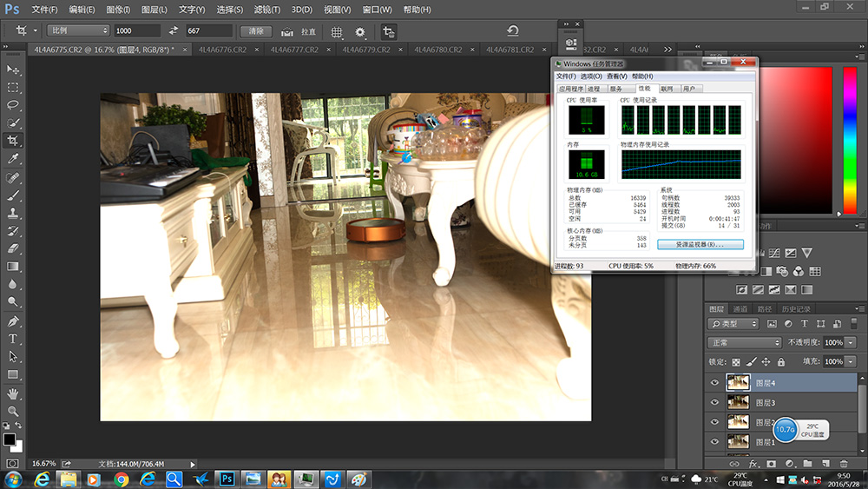Screen dimensions: 868x489
Task: Toggle the lock all icon for layer
Action: tap(781, 361)
